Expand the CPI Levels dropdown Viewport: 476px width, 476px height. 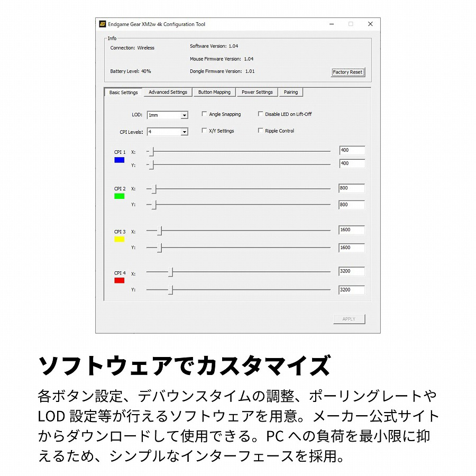(x=184, y=132)
